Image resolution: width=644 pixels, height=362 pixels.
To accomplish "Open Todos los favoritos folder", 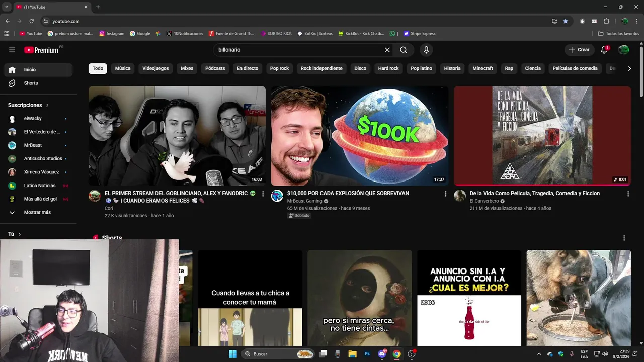I will point(618,34).
